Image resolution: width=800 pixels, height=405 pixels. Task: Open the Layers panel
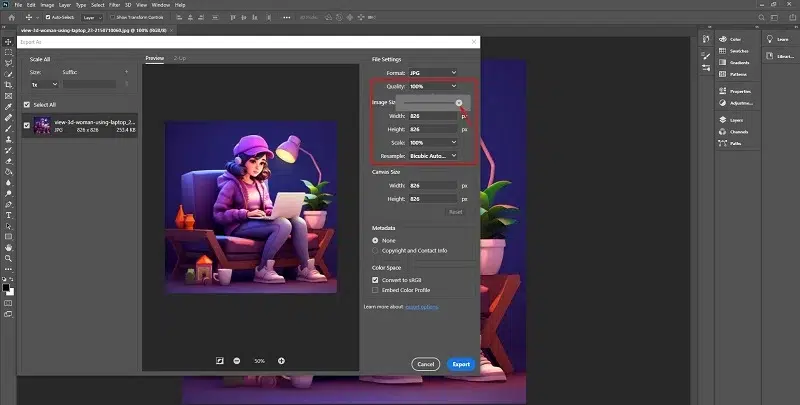[731, 120]
